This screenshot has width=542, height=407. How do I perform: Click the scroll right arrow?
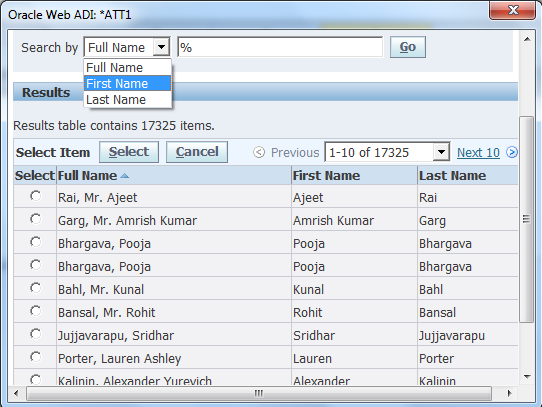[x=509, y=394]
